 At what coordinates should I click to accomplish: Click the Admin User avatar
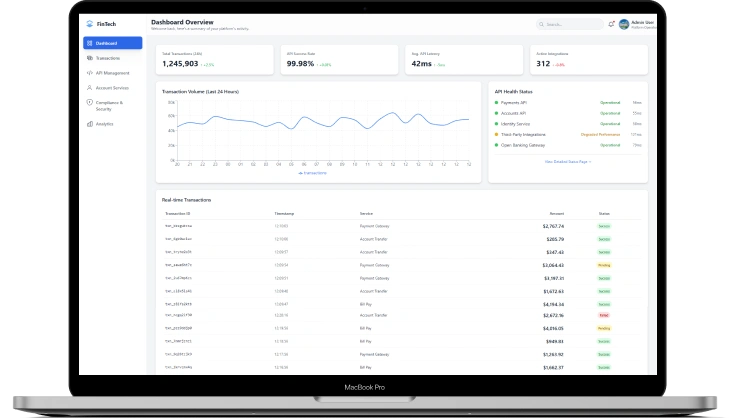624,23
